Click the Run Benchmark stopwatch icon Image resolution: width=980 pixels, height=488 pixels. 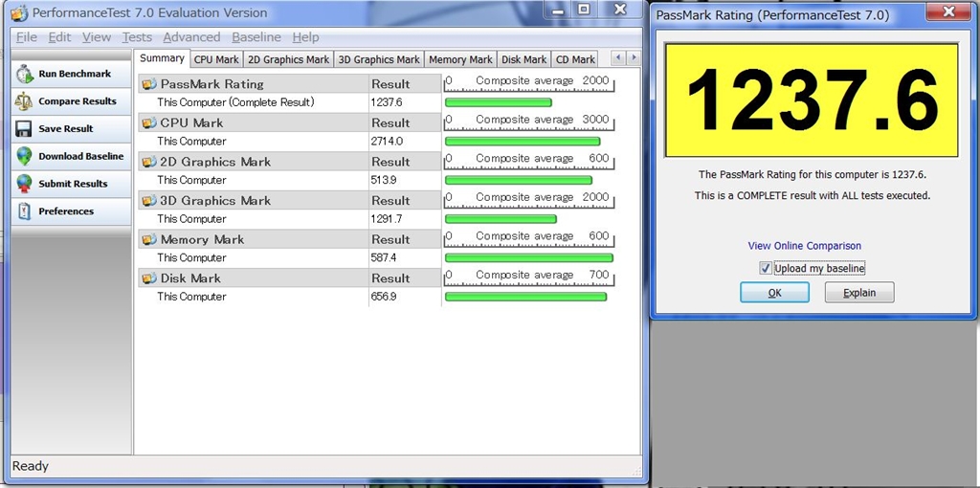click(x=24, y=74)
